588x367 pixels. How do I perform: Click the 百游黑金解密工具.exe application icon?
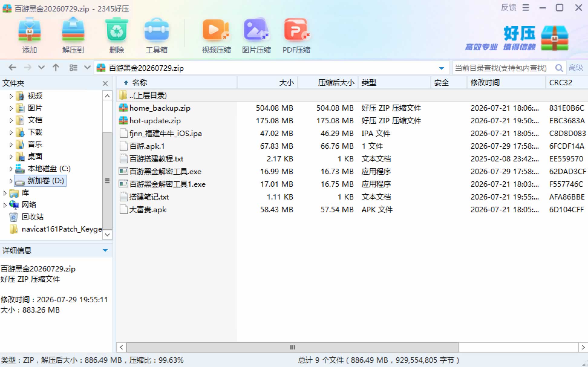coord(123,171)
